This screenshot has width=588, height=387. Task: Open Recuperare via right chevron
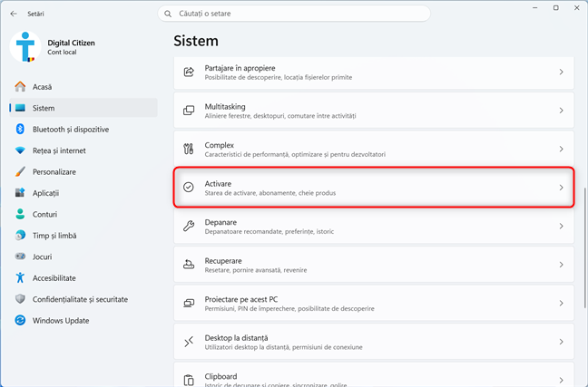click(x=562, y=265)
